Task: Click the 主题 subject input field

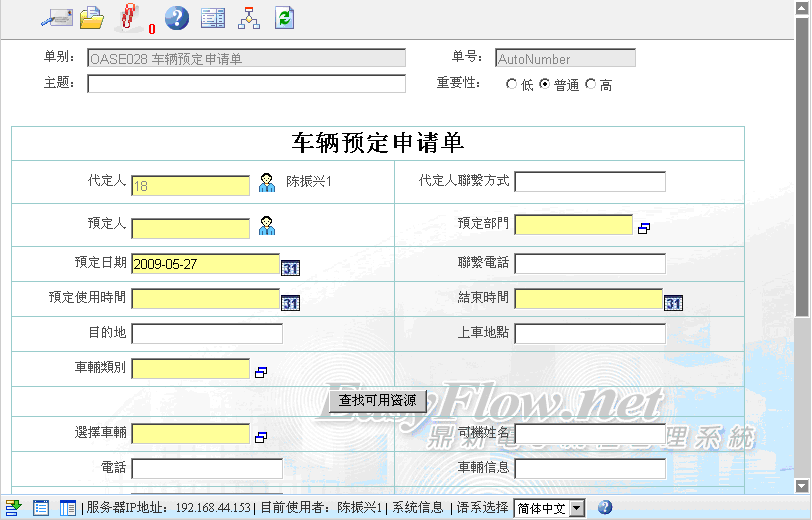Action: click(246, 84)
